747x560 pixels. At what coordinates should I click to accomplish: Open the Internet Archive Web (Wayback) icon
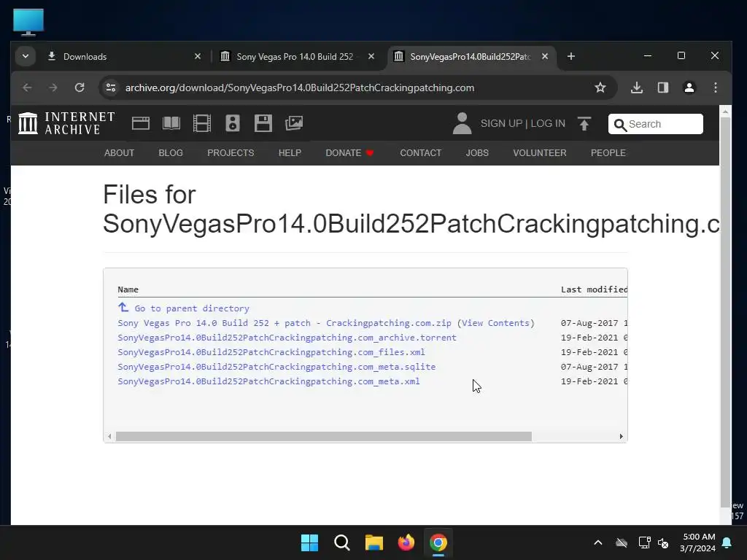(x=141, y=123)
